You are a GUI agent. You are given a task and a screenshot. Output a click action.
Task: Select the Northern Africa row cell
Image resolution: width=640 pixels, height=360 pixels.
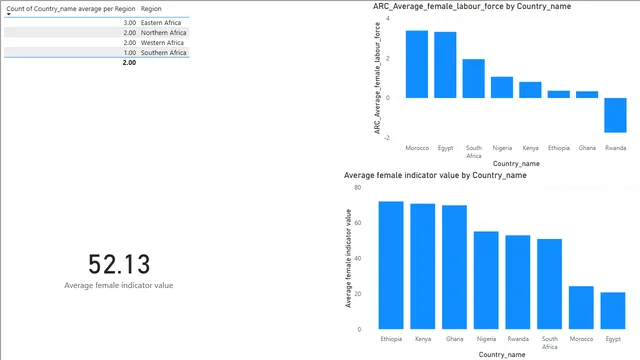pos(164,33)
